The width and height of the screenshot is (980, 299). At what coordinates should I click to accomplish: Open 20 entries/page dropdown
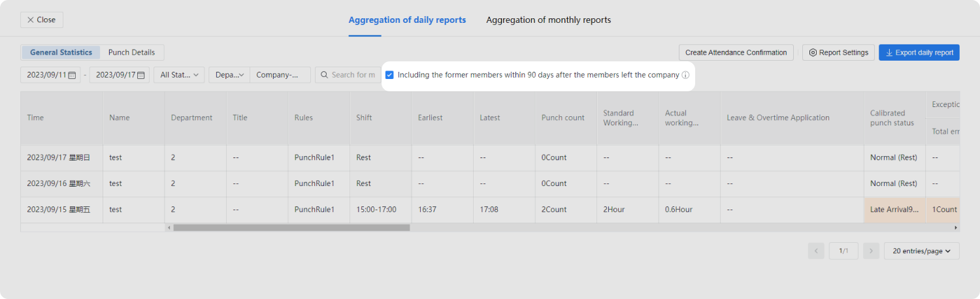click(x=922, y=251)
